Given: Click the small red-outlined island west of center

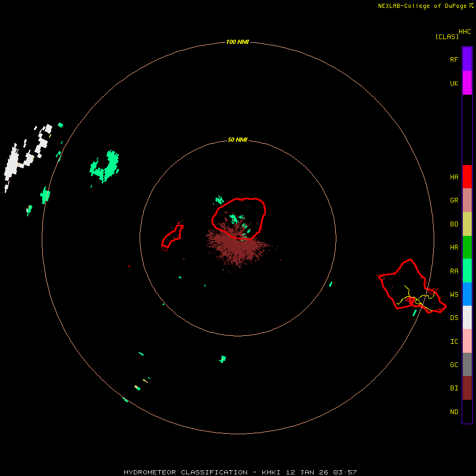Looking at the screenshot, I should [172, 237].
